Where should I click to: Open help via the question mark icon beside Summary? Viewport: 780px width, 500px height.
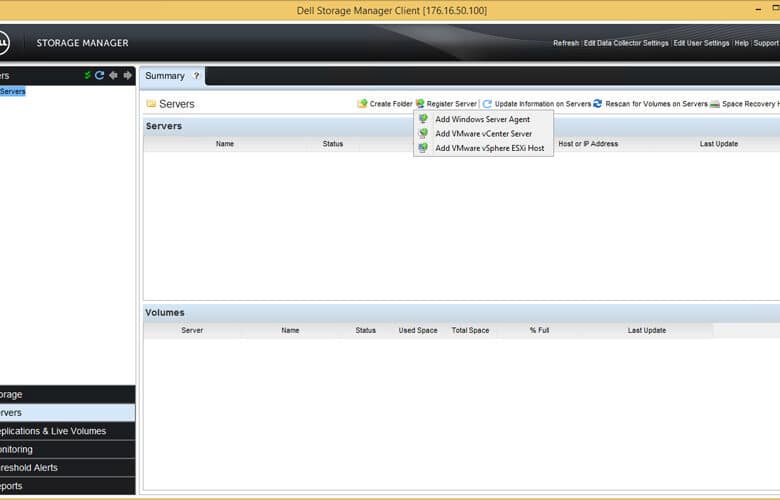(196, 76)
